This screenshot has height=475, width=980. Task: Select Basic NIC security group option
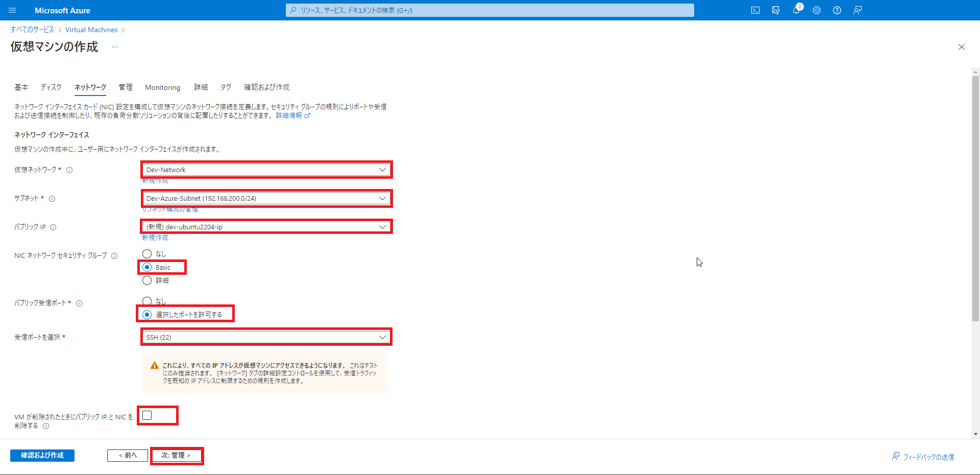(147, 267)
